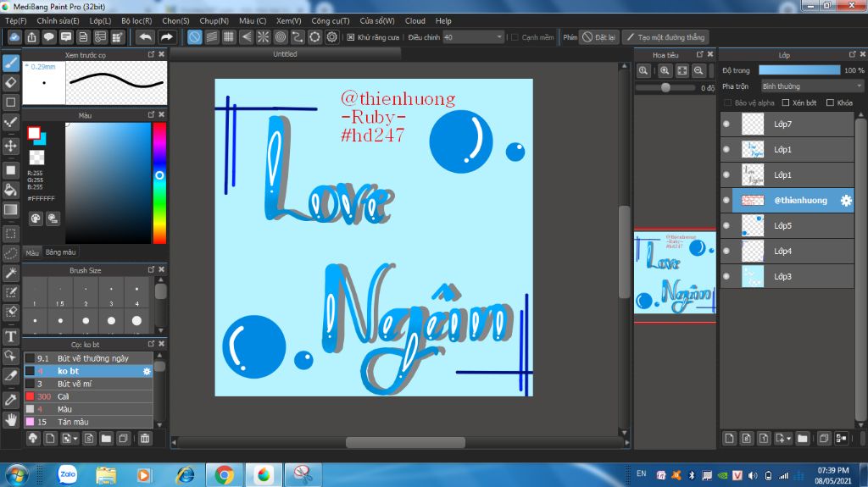Enable the Khóa checkbox

tap(830, 102)
